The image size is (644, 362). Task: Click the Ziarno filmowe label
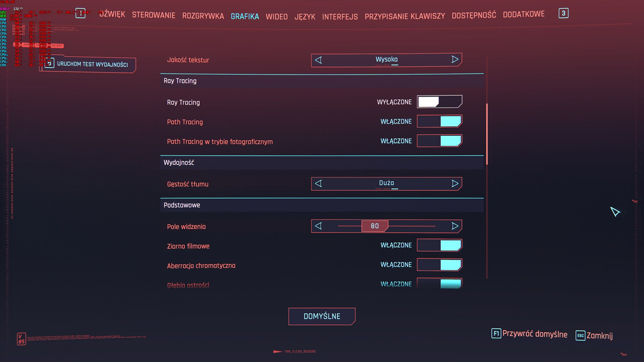(x=188, y=246)
